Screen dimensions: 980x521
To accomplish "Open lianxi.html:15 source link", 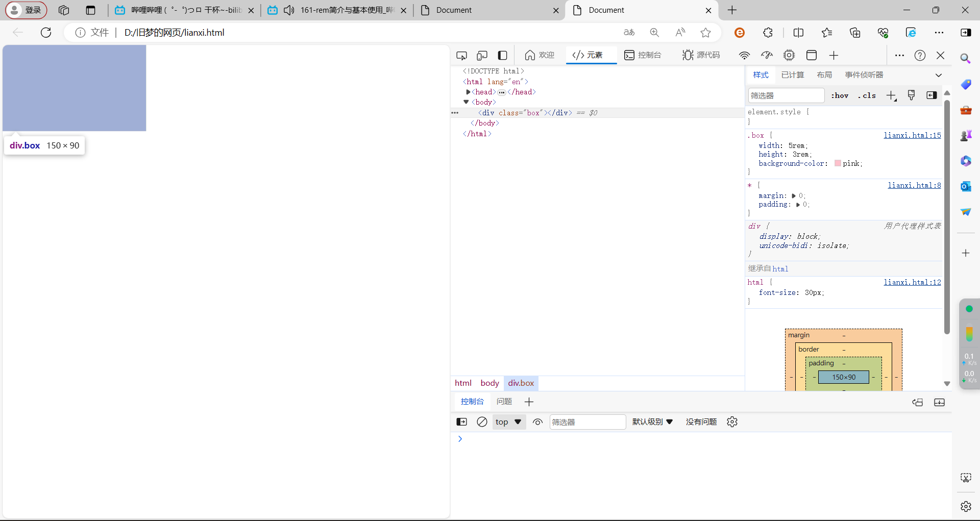I will 913,135.
